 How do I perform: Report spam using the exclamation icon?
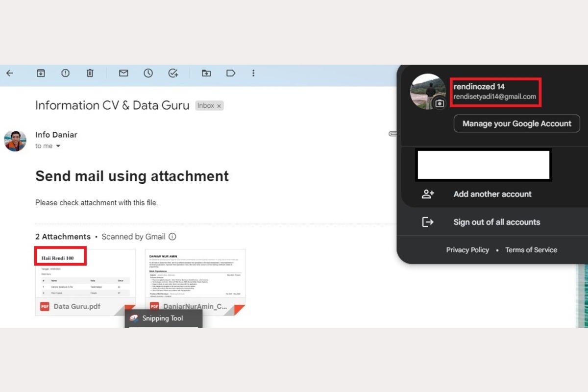(x=65, y=73)
